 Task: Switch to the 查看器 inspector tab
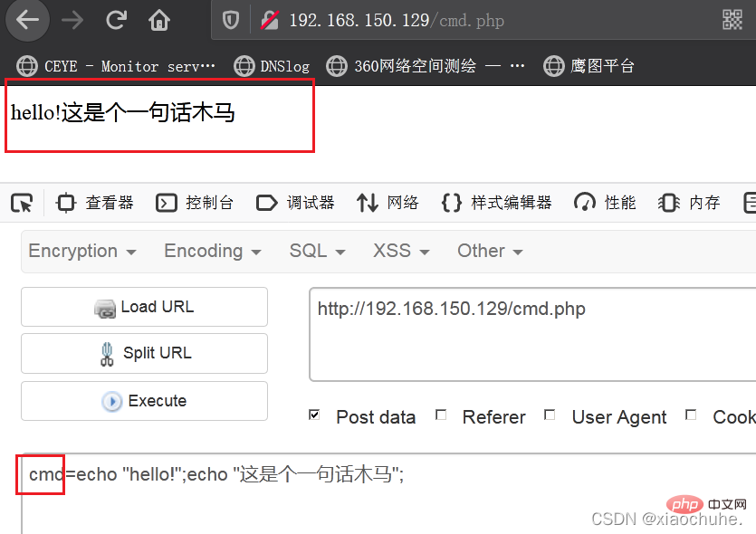[x=94, y=203]
